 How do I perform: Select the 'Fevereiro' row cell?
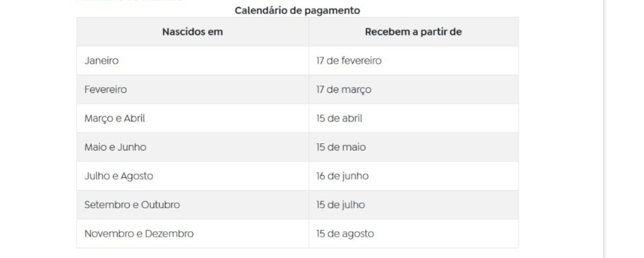(x=193, y=89)
